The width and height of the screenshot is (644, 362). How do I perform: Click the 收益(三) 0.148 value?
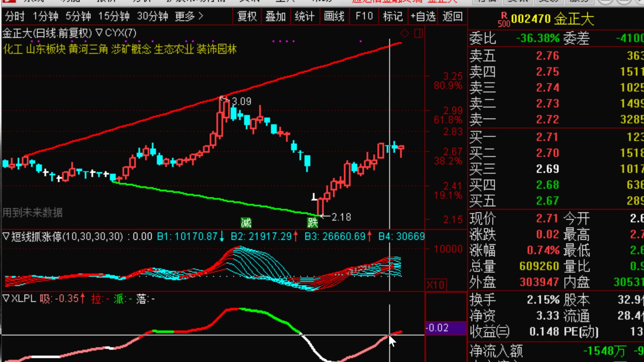pyautogui.click(x=544, y=332)
